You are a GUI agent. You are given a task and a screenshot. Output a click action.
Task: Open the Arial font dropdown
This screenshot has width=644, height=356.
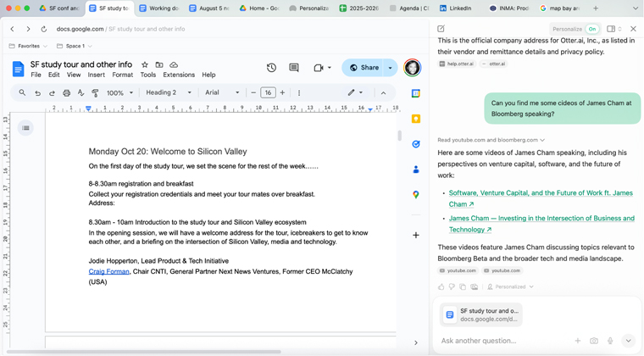222,92
